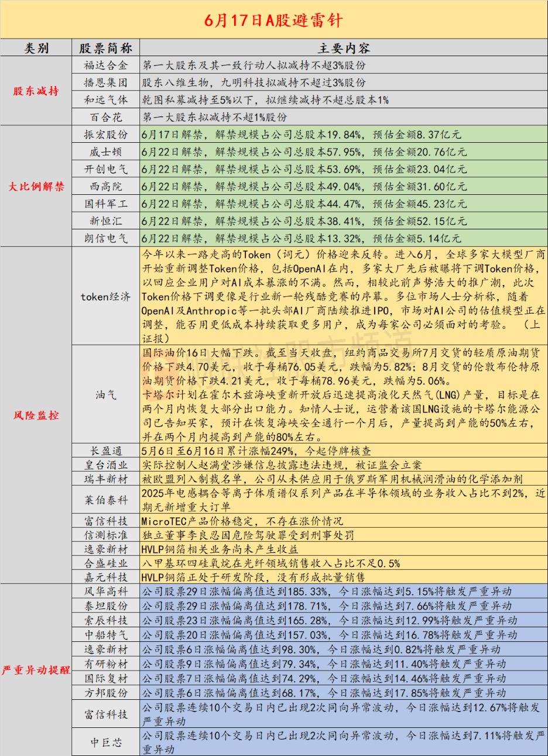Select the 风险监控 category cell
Screen dimensions: 548x756
tap(36, 416)
